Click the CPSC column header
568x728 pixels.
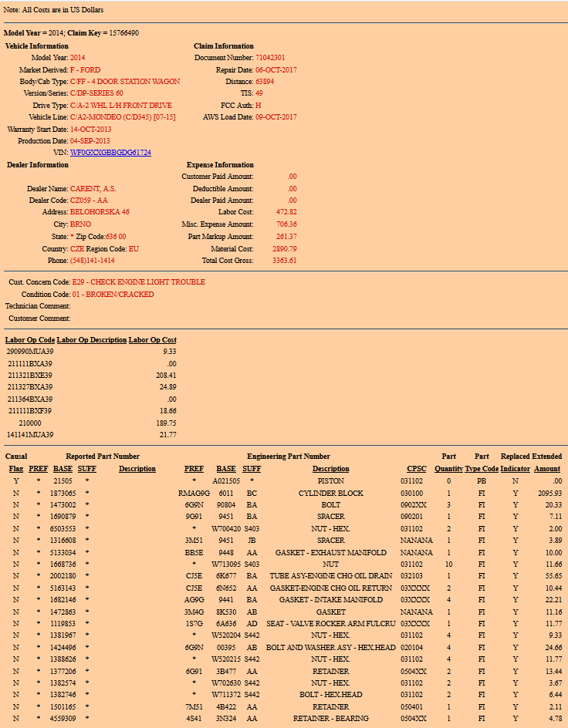click(416, 469)
